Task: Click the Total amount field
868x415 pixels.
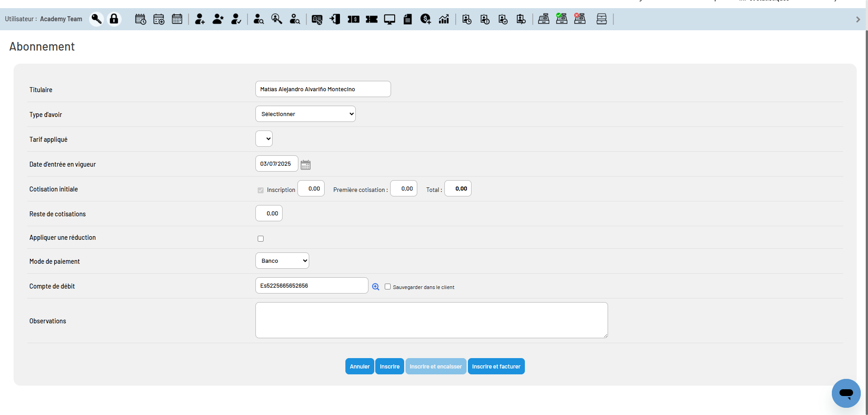Action: pos(458,188)
